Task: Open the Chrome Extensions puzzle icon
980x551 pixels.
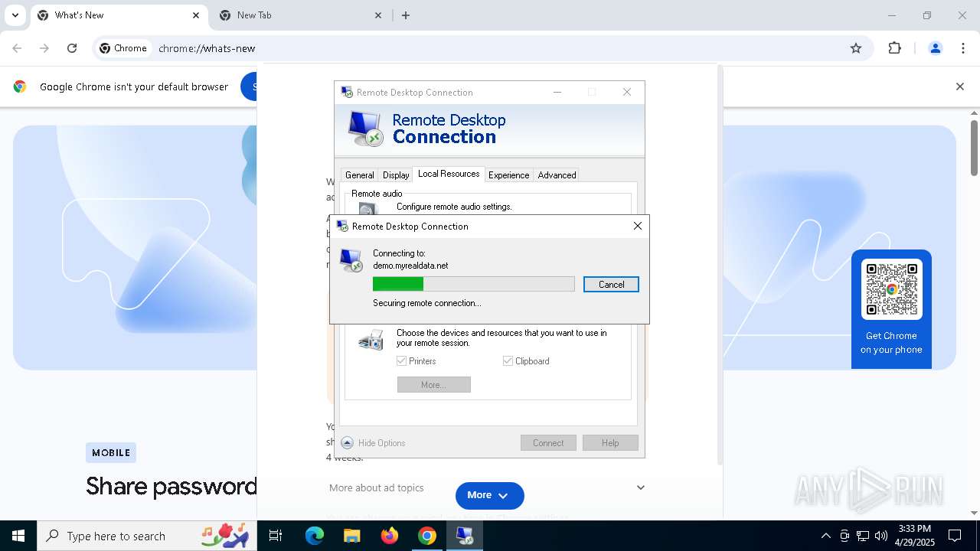Action: tap(894, 48)
